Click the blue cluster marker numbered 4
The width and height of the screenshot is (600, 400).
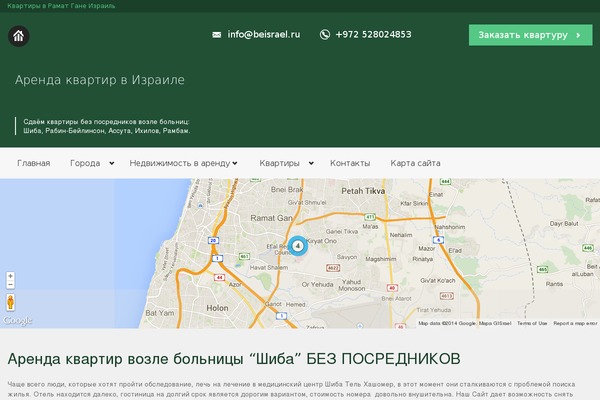298,246
